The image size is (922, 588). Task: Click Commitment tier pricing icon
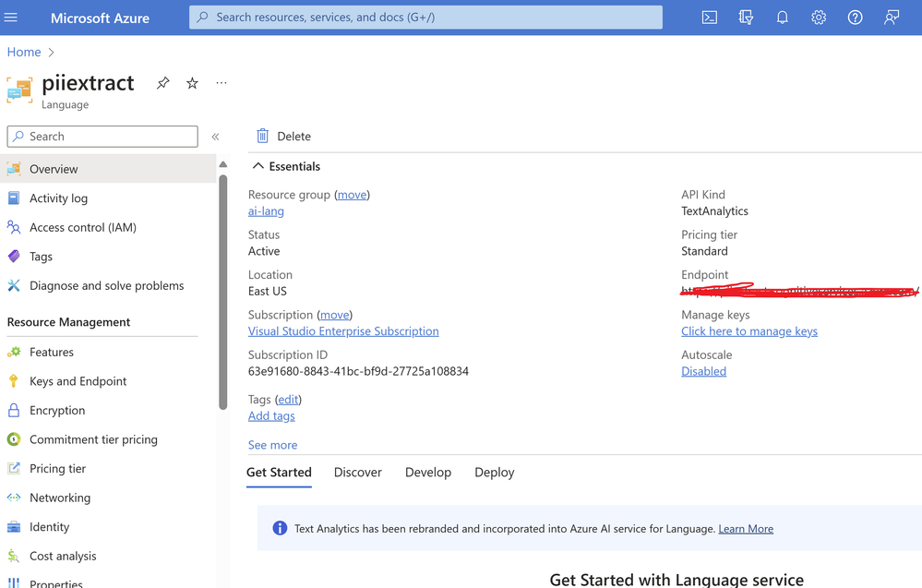click(x=14, y=439)
